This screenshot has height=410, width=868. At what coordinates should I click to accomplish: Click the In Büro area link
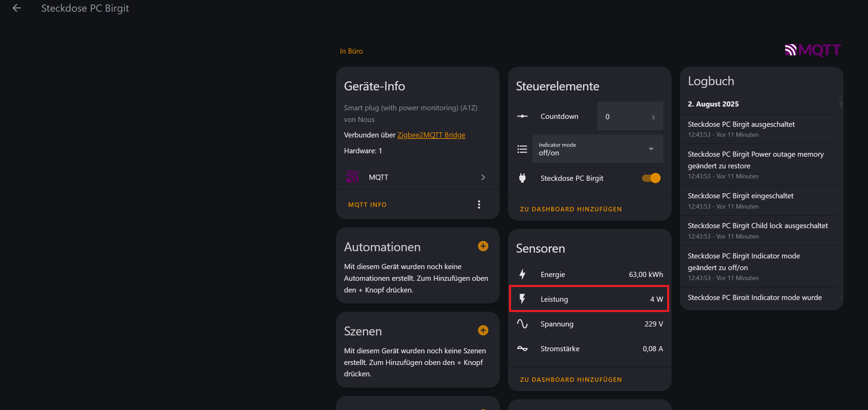point(351,51)
